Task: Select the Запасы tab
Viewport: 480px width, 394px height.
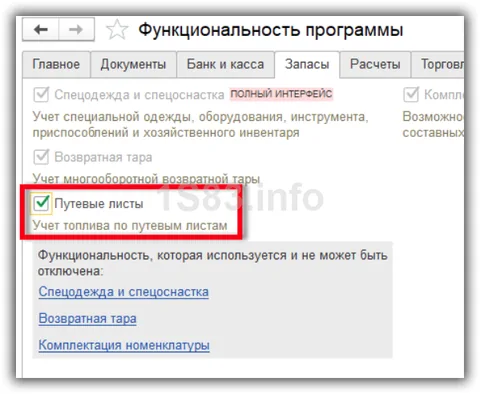Action: pos(307,64)
